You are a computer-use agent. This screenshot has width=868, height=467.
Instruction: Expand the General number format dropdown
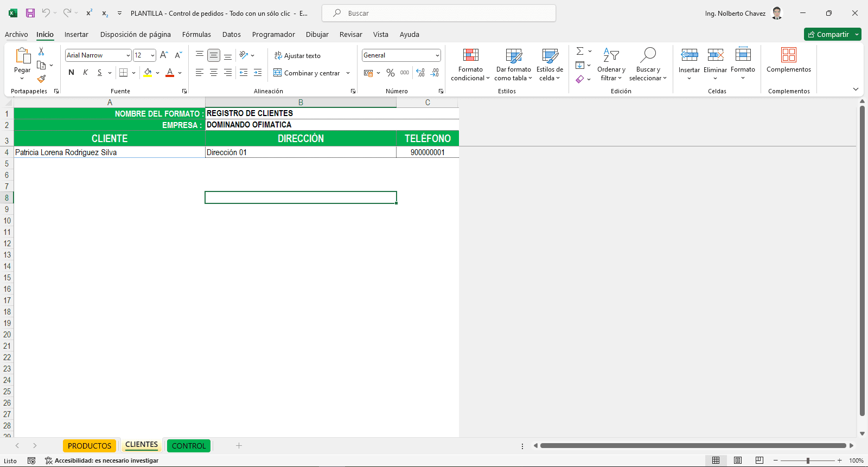[437, 55]
